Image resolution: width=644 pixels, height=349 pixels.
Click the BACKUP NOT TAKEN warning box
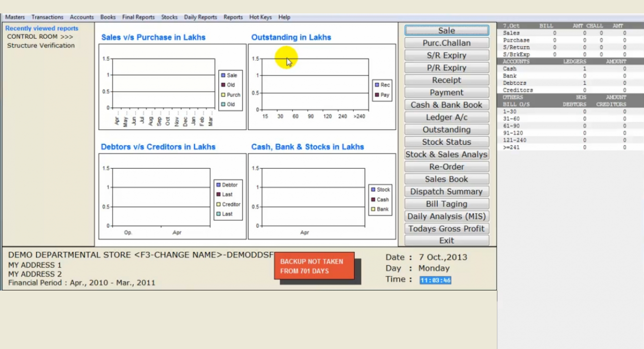pyautogui.click(x=315, y=266)
